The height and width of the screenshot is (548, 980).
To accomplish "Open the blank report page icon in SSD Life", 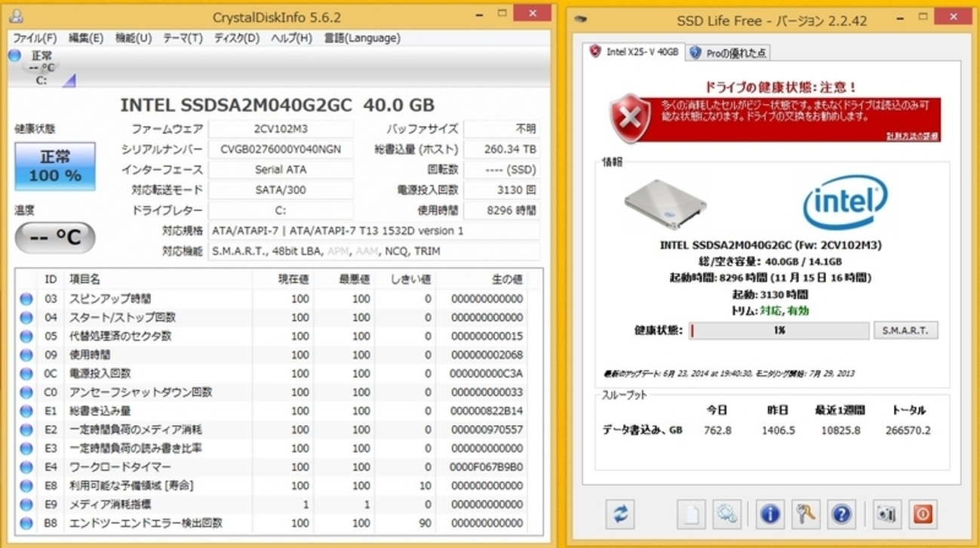I will point(690,515).
